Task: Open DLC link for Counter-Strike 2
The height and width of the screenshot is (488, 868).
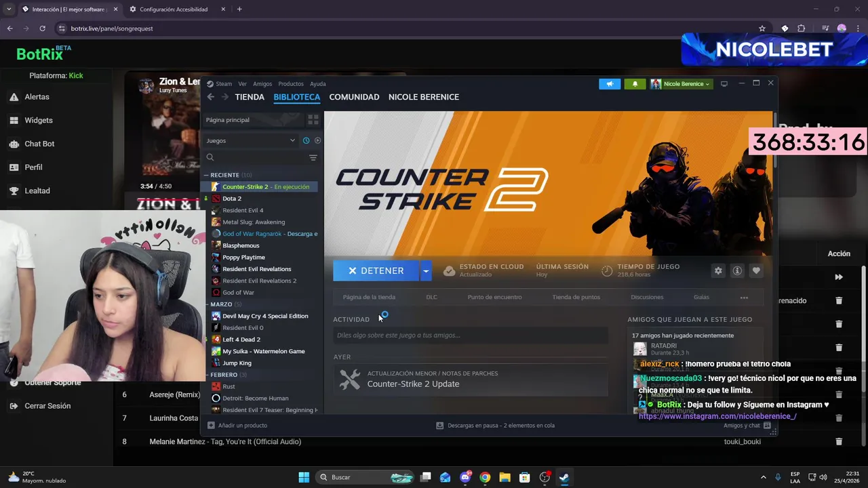Action: (x=431, y=297)
